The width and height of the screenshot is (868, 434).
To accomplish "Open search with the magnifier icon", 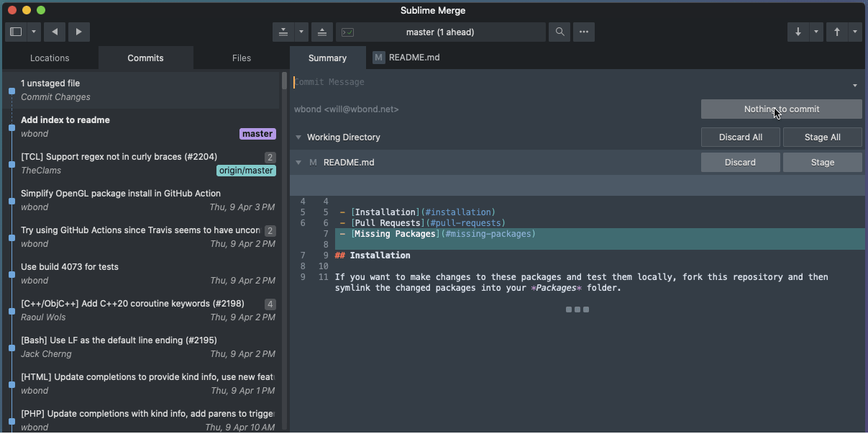I will 559,32.
